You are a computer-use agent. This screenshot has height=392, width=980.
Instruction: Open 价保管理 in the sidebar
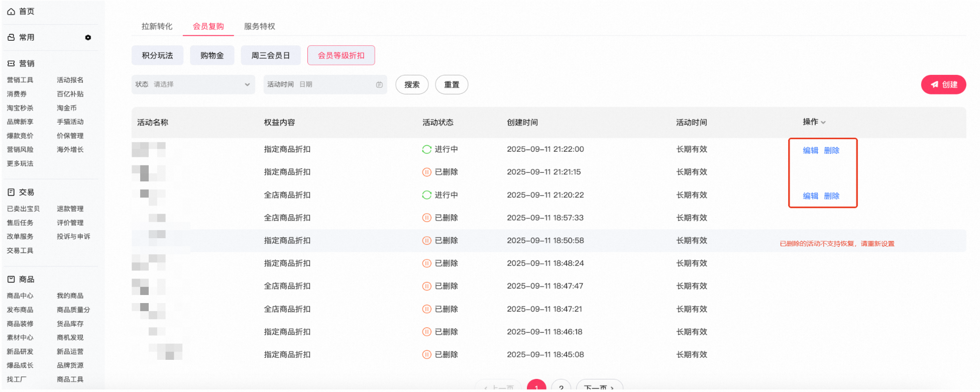click(x=70, y=136)
